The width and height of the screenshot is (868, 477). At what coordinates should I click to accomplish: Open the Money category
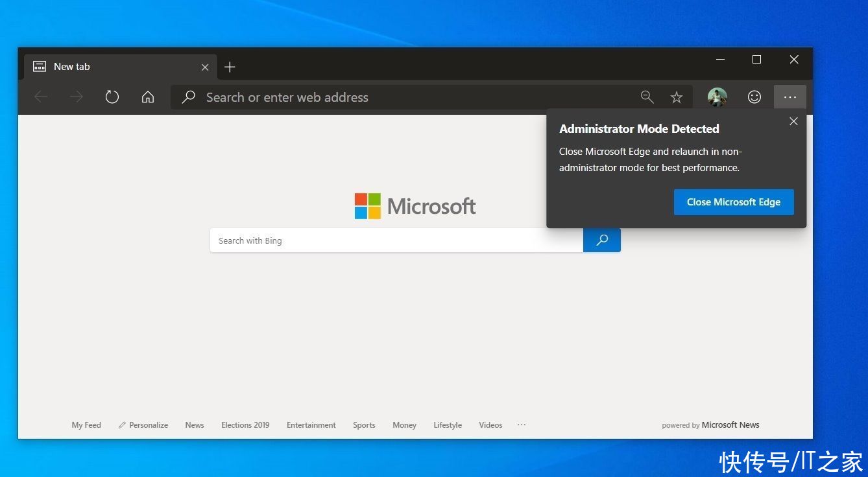click(x=404, y=425)
